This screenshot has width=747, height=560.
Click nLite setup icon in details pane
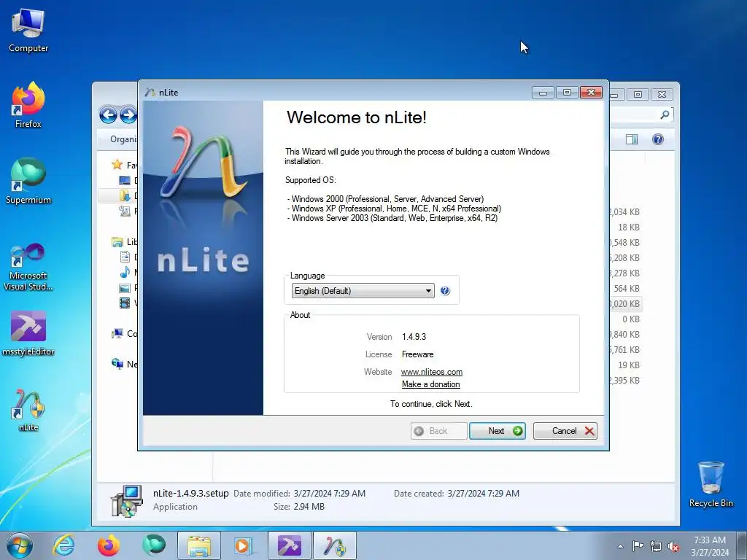(127, 501)
